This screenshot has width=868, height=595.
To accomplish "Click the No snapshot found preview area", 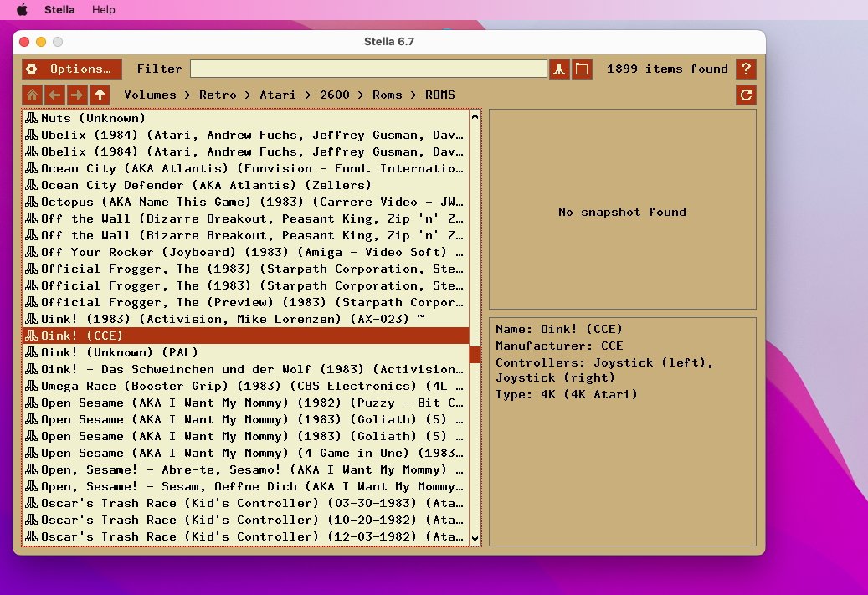I will click(622, 209).
